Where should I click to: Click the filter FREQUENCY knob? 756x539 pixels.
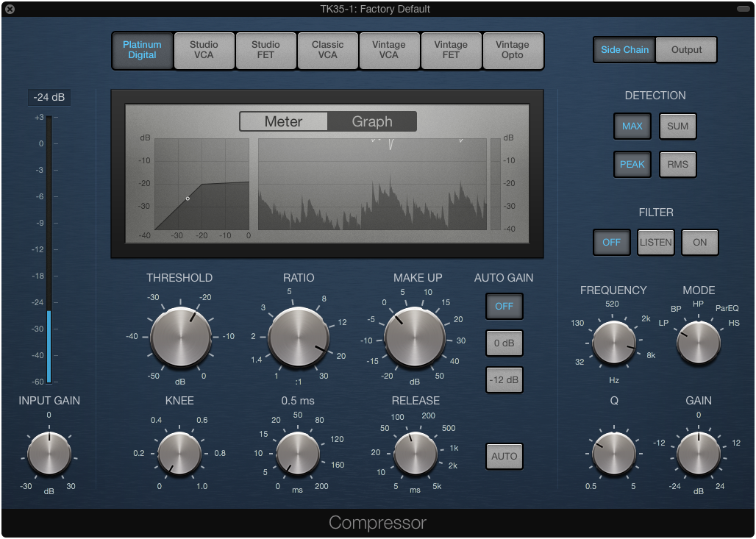pos(614,343)
